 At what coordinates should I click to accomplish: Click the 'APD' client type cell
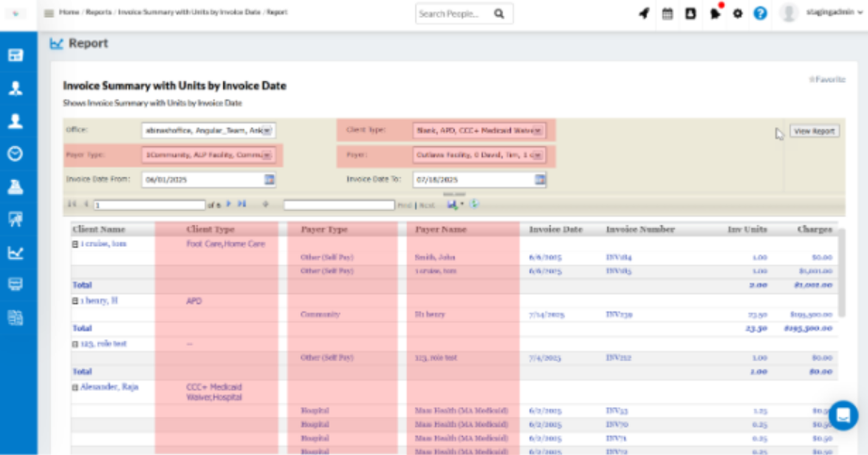[194, 301]
